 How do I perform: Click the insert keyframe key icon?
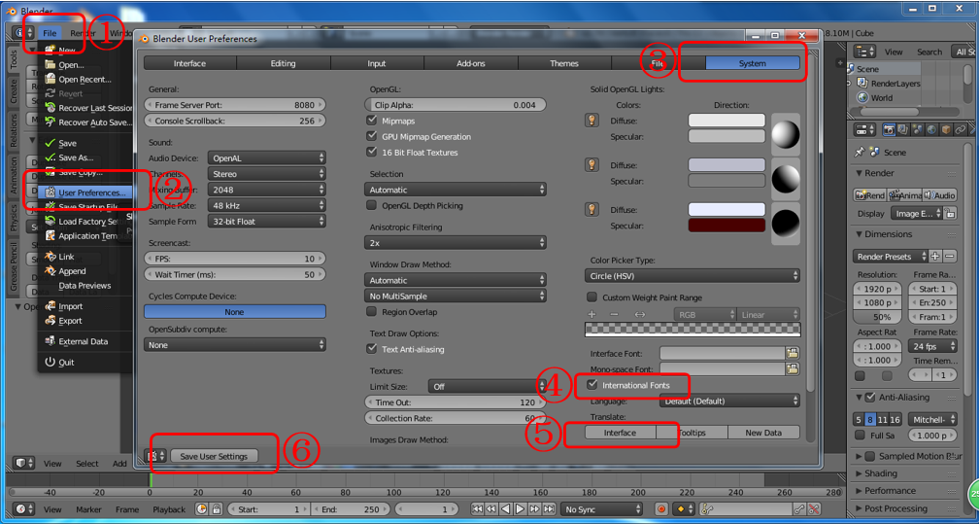pyautogui.click(x=798, y=509)
